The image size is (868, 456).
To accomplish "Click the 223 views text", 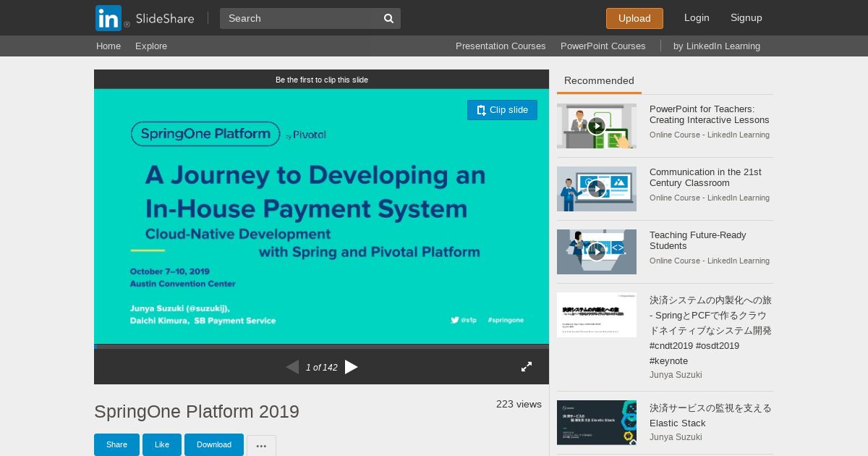I will [x=519, y=404].
